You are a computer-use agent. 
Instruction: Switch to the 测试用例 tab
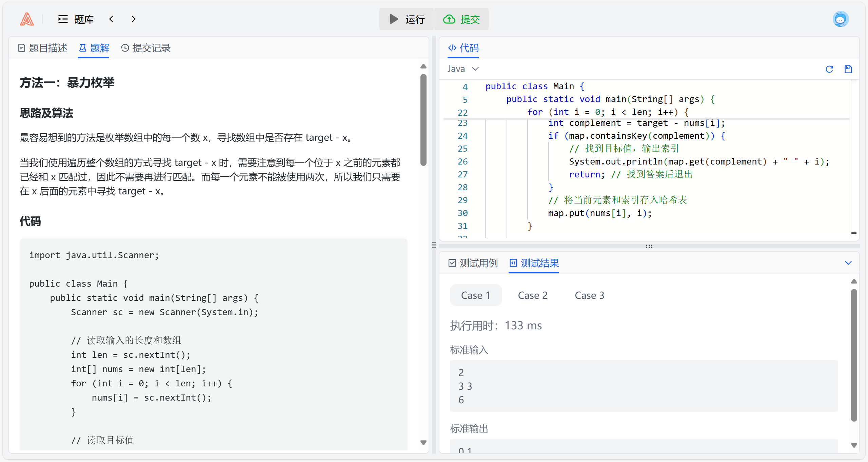point(473,263)
